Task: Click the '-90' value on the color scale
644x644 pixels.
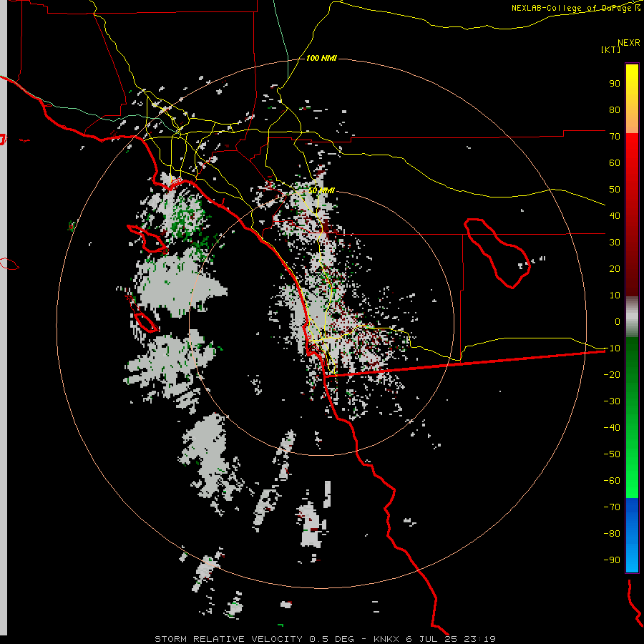Action: pyautogui.click(x=612, y=560)
